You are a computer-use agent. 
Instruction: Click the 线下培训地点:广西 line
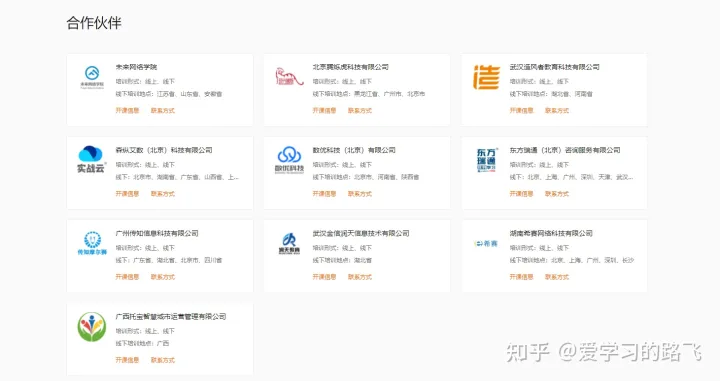click(142, 343)
